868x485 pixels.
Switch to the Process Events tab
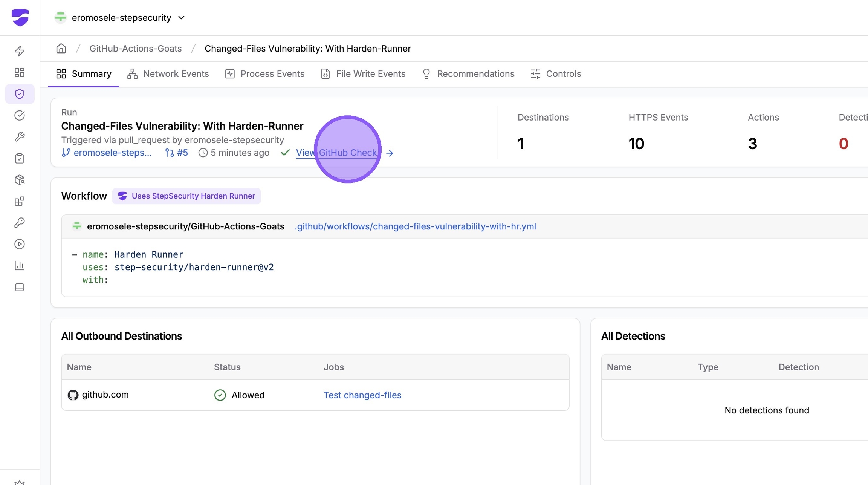click(x=265, y=74)
